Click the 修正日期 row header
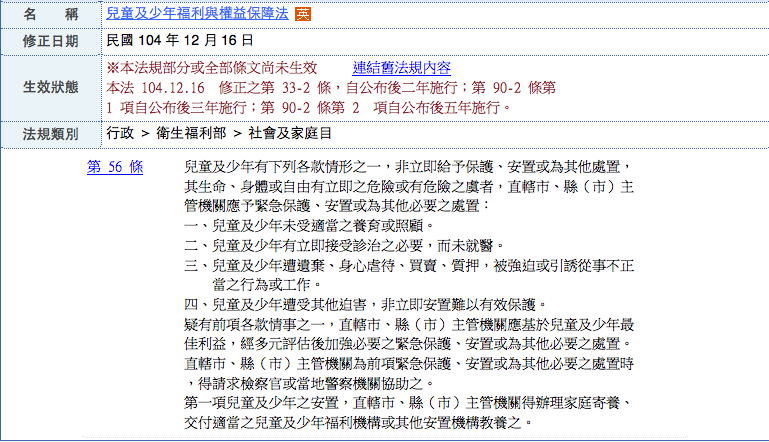 (x=49, y=41)
